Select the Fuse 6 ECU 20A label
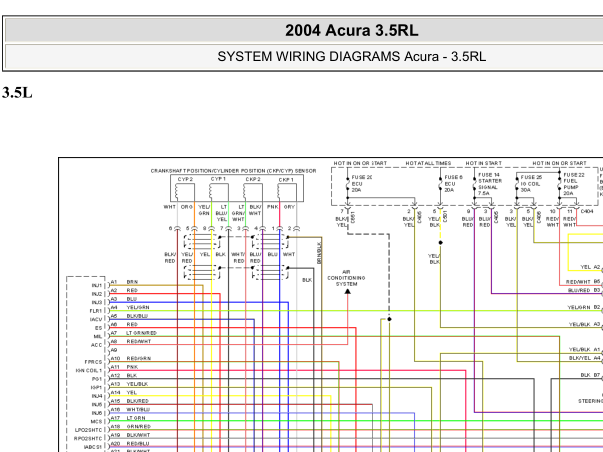The width and height of the screenshot is (603, 452). (x=453, y=183)
